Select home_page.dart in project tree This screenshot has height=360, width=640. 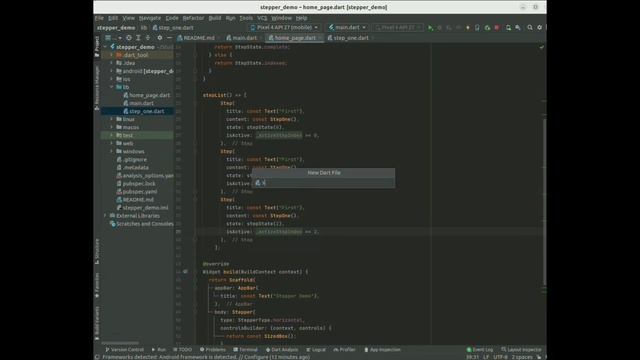149,95
